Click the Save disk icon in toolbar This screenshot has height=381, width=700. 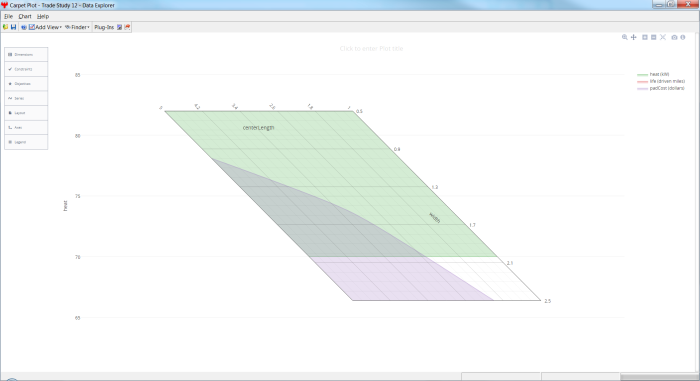pyautogui.click(x=13, y=27)
